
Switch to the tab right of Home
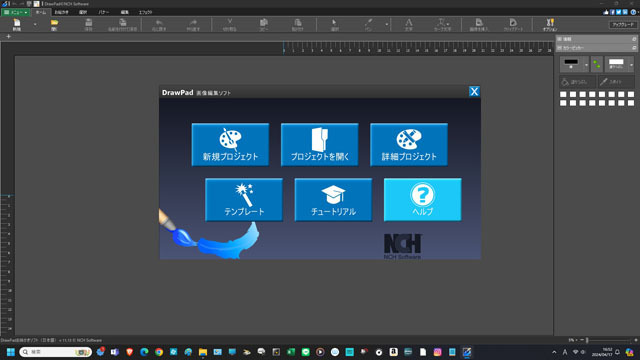62,12
